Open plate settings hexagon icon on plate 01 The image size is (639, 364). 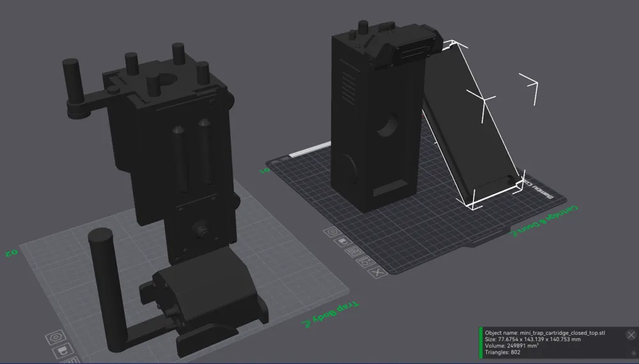[x=332, y=232]
